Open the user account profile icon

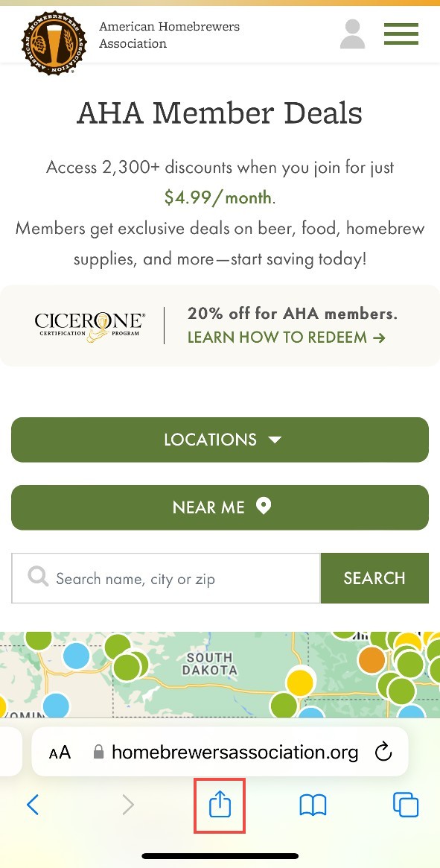point(353,34)
